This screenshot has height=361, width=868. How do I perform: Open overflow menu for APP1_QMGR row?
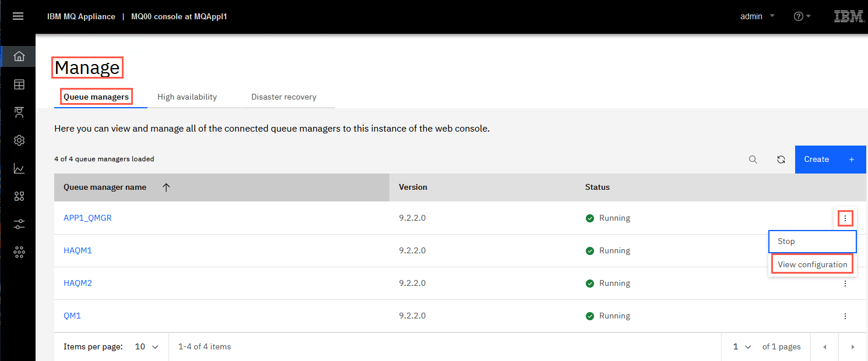[845, 218]
